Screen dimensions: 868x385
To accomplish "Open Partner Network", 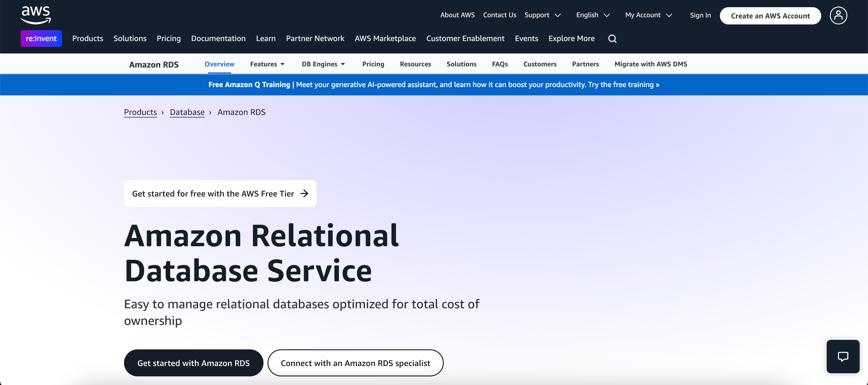I will tap(315, 38).
